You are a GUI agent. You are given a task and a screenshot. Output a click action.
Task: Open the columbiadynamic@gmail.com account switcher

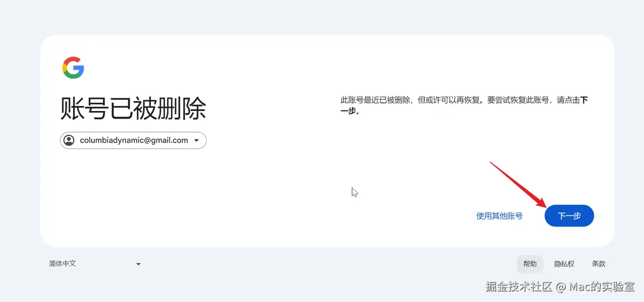coord(133,140)
